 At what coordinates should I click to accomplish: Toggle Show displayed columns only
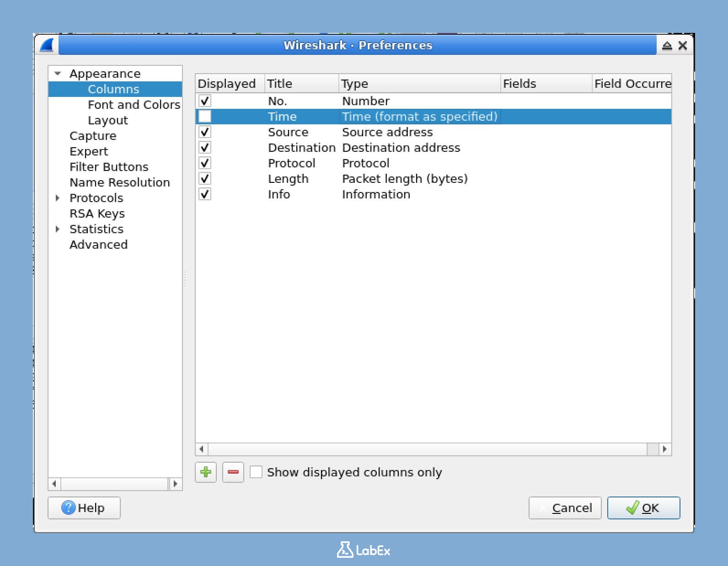(x=256, y=472)
